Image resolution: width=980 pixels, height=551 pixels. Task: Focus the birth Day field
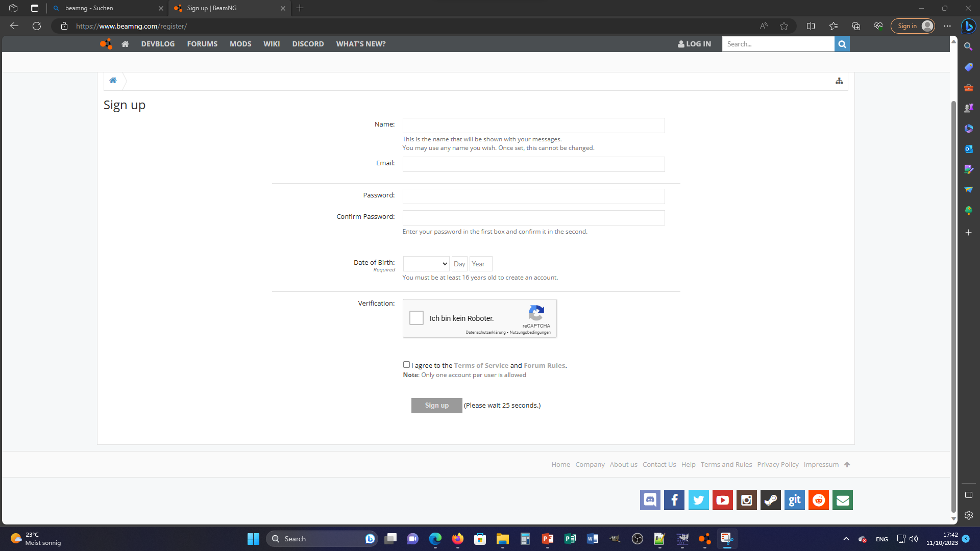(459, 264)
